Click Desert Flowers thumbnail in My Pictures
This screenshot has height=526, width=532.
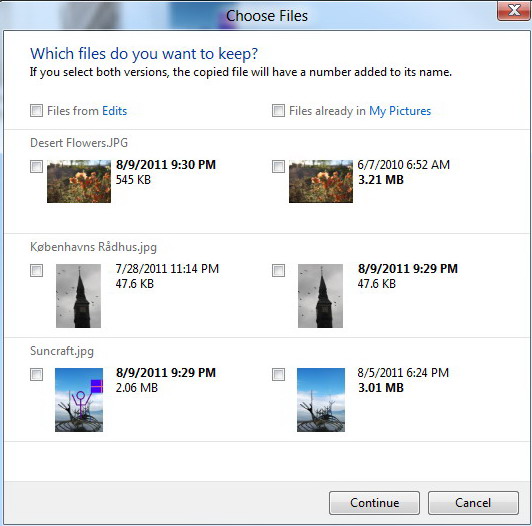(321, 182)
